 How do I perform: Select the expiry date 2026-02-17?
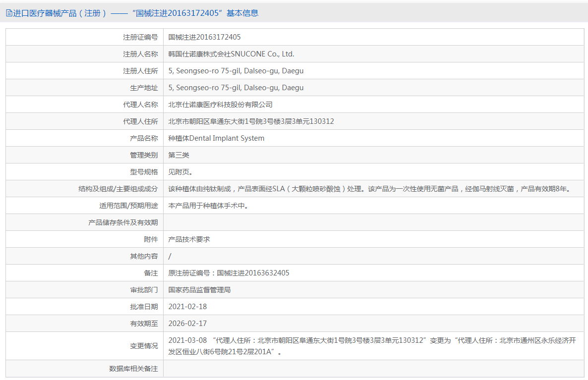tap(187, 324)
